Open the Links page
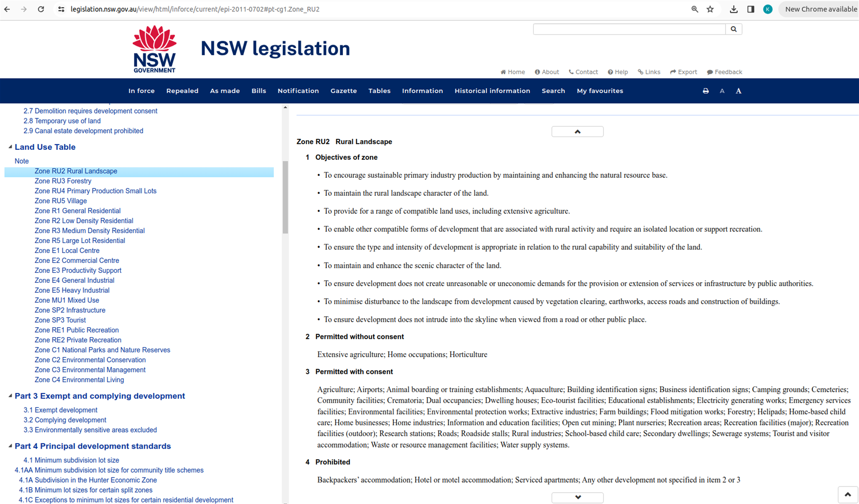 coord(649,72)
